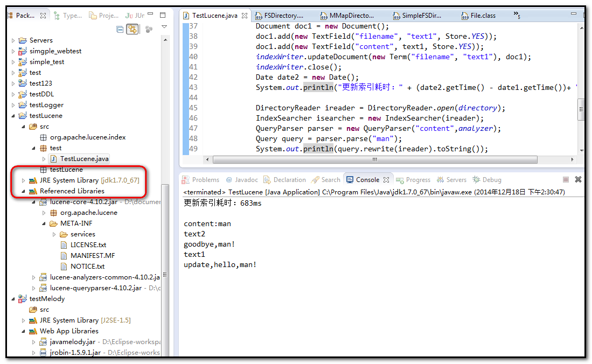Open the Javadoc view tab
This screenshot has height=364, width=592.
point(242,180)
